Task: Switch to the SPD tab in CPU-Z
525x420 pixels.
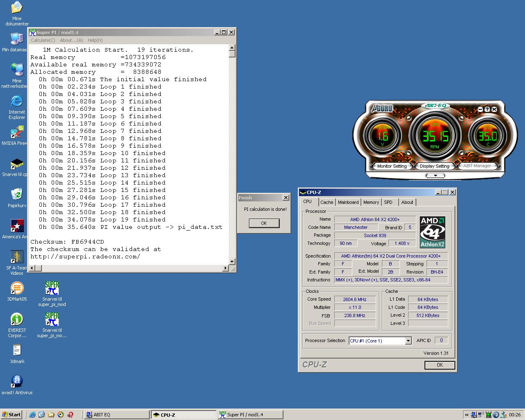Action: point(388,202)
